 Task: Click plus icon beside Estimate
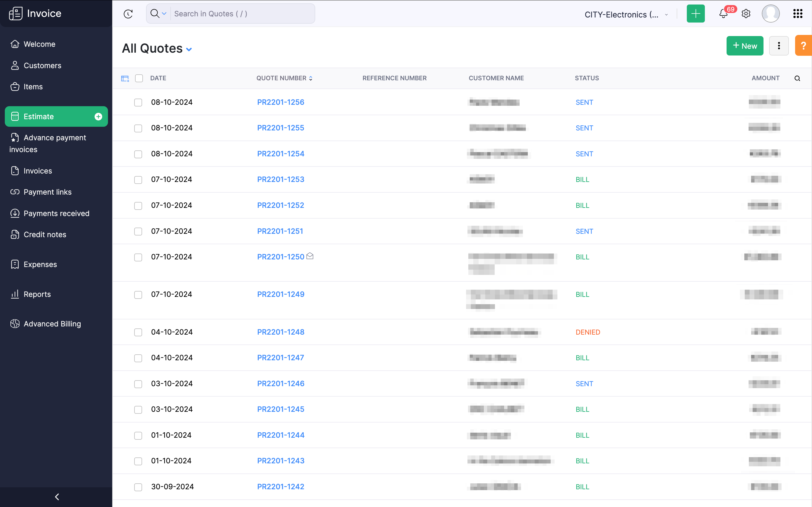(98, 116)
